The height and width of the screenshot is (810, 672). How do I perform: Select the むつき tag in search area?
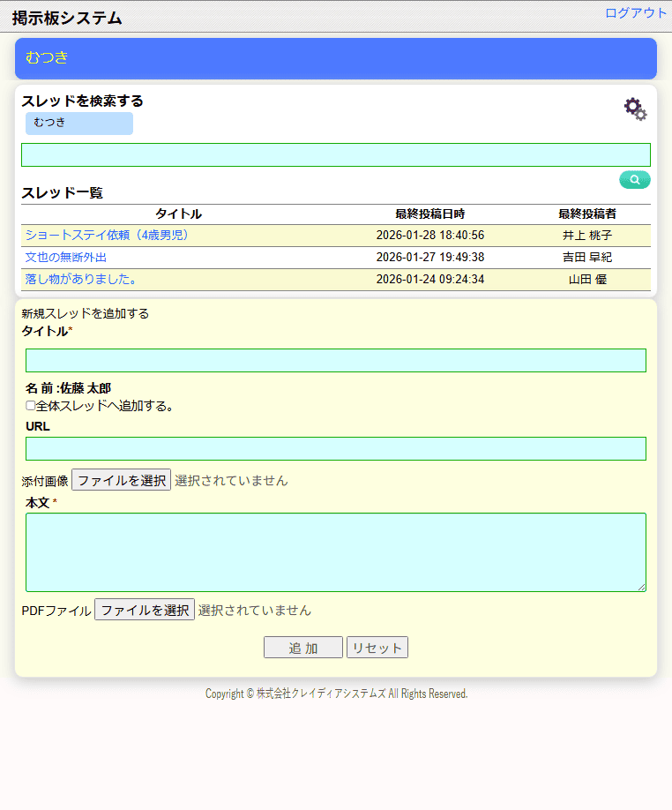[x=78, y=123]
